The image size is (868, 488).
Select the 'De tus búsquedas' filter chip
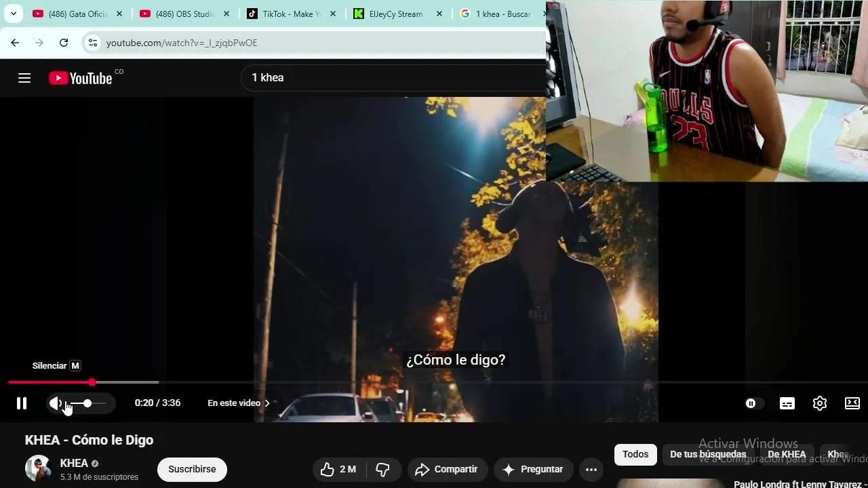(708, 454)
